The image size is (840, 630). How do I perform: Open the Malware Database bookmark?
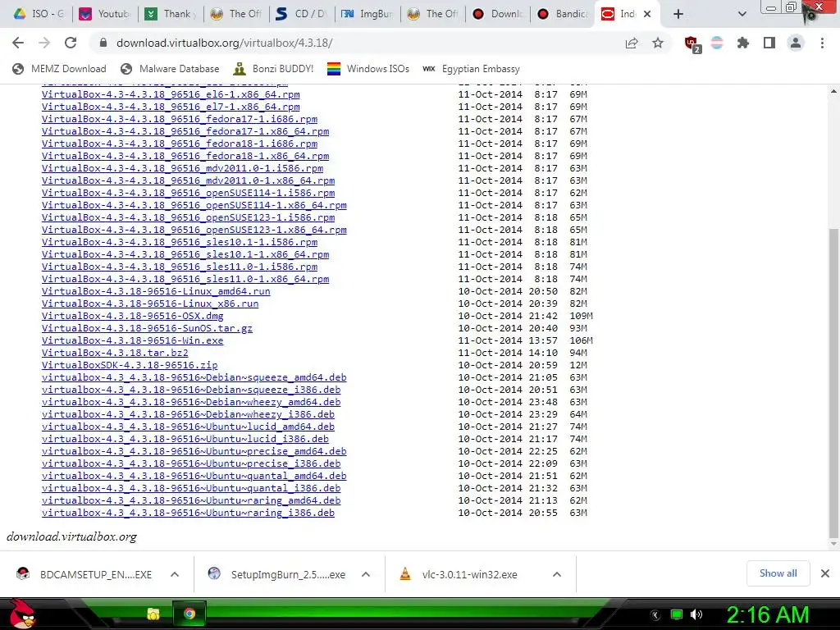coord(171,69)
